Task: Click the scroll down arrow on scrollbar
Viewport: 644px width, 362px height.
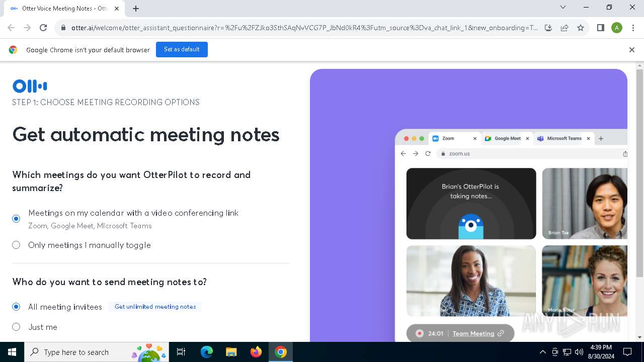Action: 640,337
